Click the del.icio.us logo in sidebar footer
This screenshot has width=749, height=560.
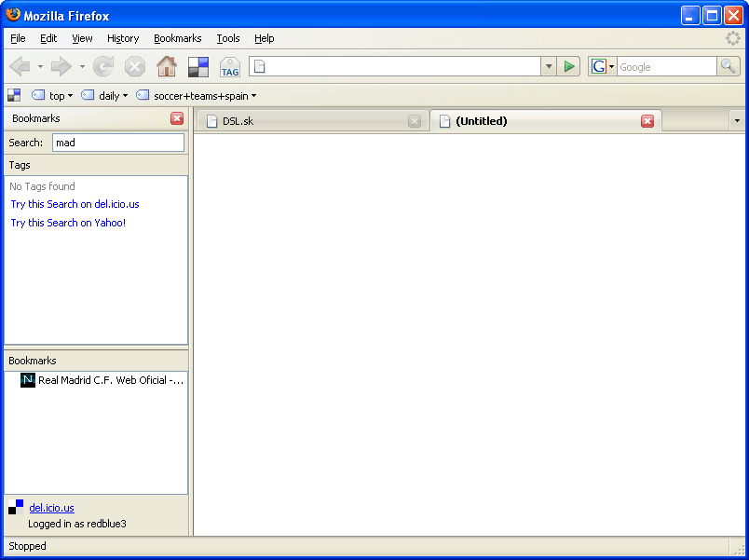[x=16, y=507]
